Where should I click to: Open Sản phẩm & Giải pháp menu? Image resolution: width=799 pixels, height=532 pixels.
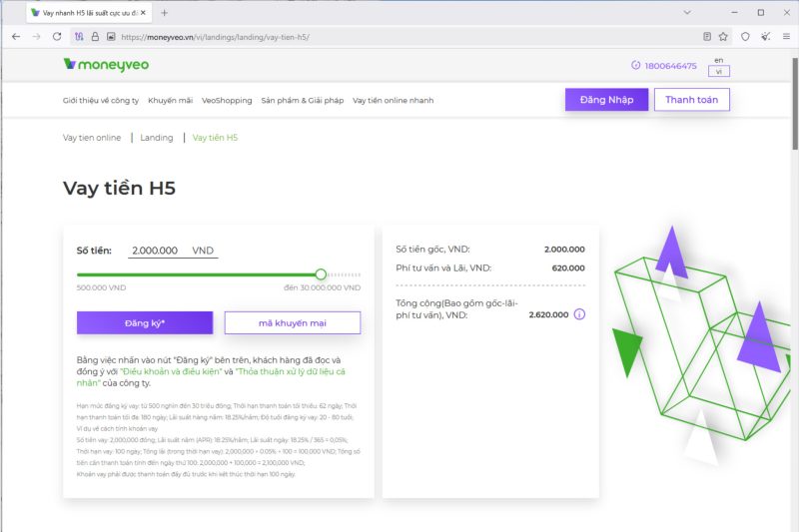pos(303,100)
